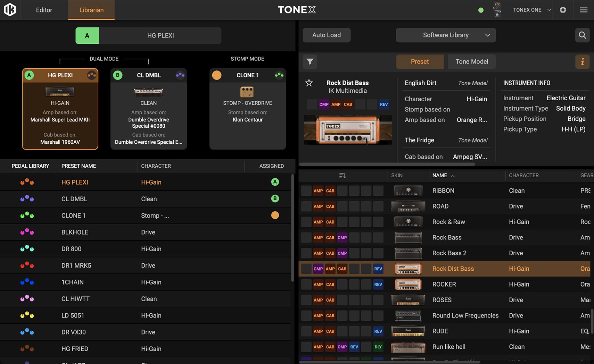Toggle the DLY block on Run like hell
This screenshot has width=594, height=364.
click(x=378, y=347)
